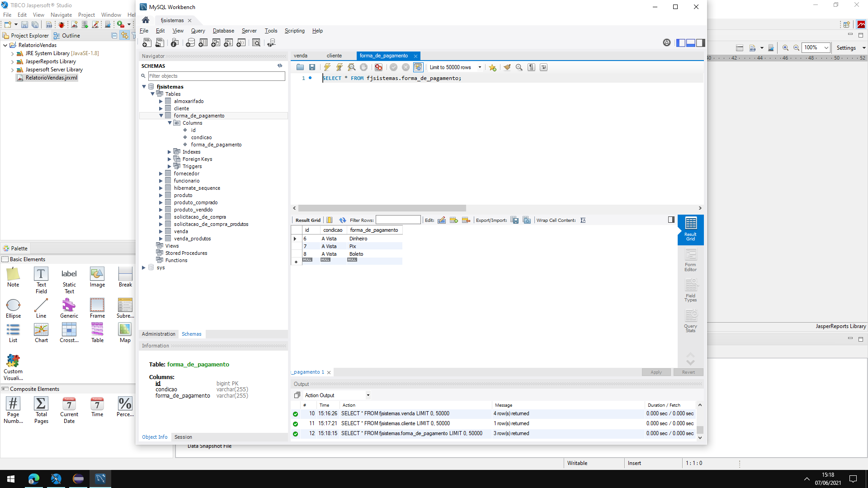Open SQL script file folder icon
The width and height of the screenshot is (868, 488).
(x=300, y=67)
